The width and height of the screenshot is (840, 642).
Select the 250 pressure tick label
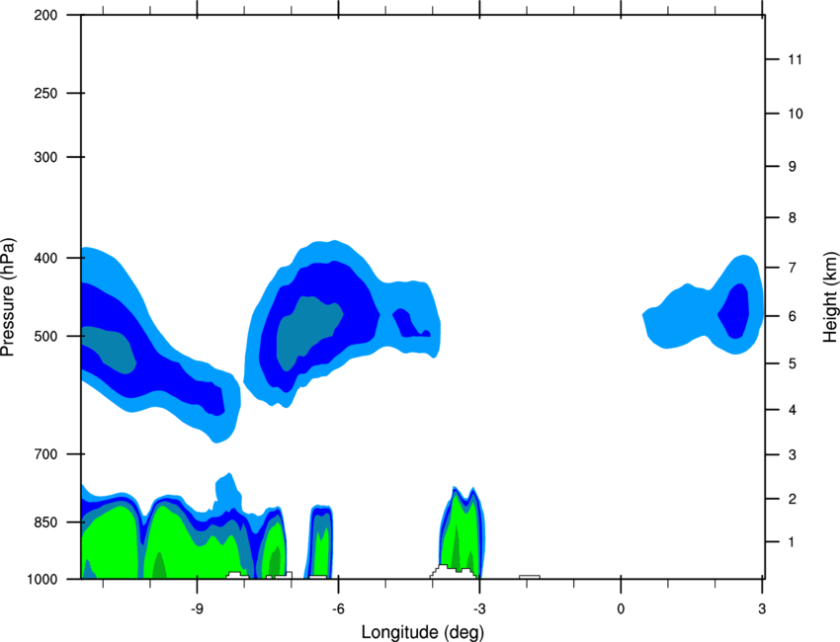(x=45, y=93)
